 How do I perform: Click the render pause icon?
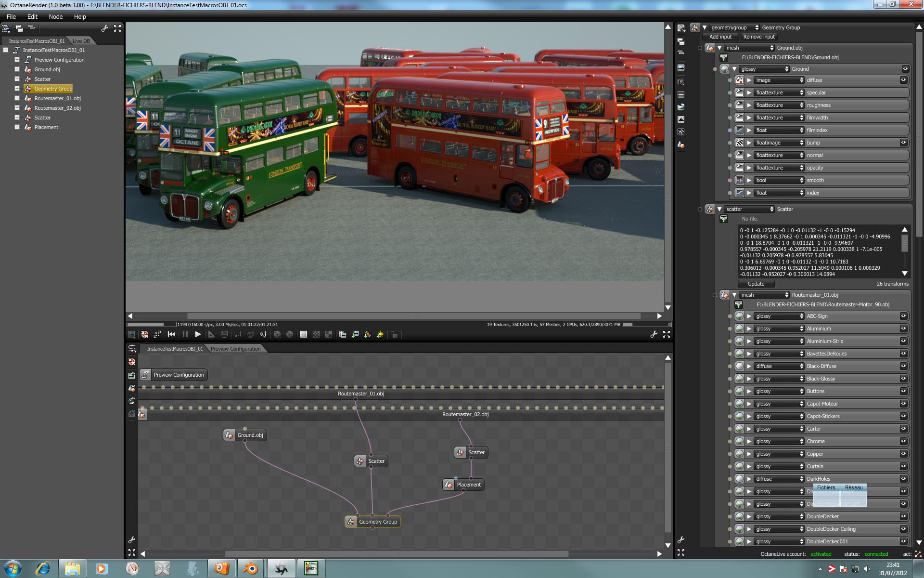185,334
